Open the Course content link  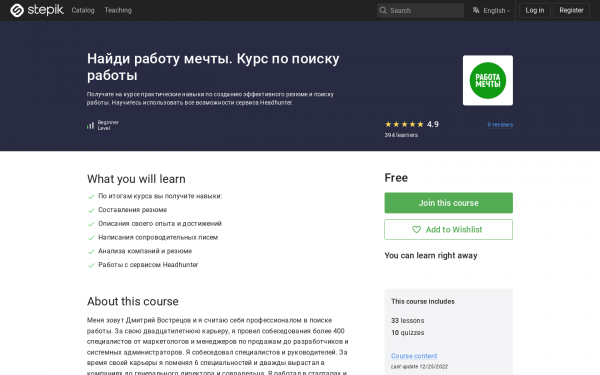pos(414,356)
